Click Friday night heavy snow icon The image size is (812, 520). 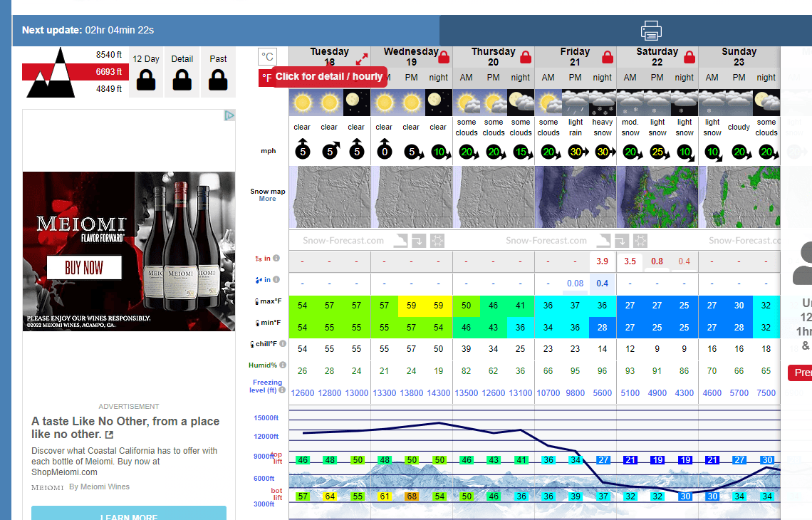603,103
